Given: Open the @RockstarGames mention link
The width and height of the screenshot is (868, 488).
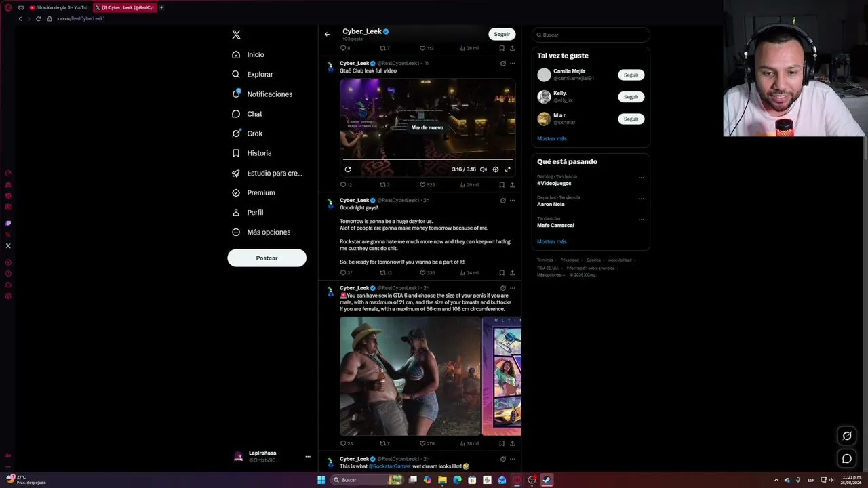Looking at the screenshot, I should [389, 466].
